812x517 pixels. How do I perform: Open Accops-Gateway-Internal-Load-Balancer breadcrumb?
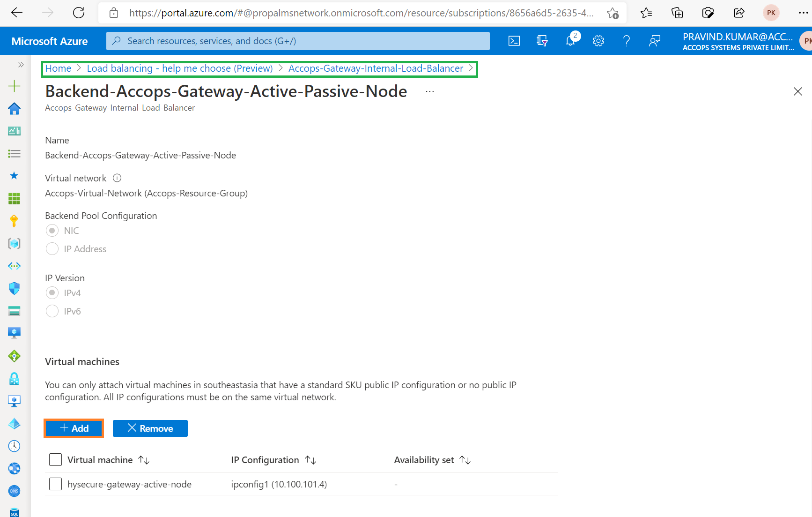point(376,68)
